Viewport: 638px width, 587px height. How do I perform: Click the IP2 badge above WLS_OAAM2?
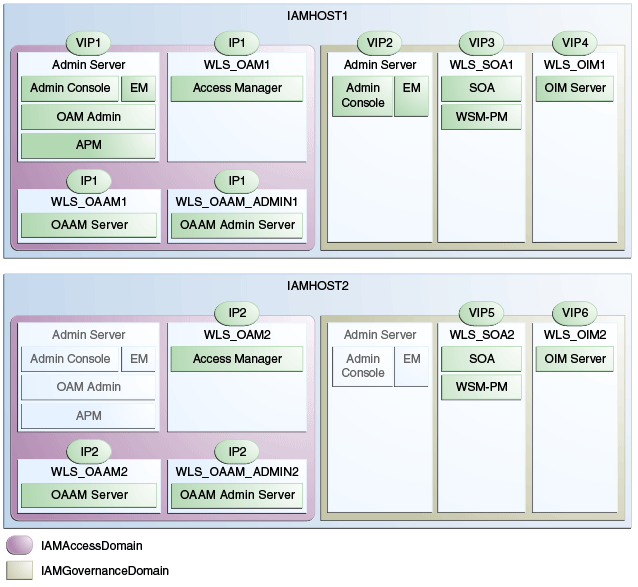coord(89,452)
